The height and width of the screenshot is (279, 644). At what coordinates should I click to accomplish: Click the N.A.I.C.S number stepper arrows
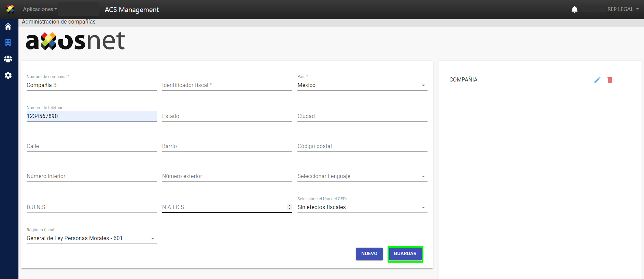(x=289, y=207)
